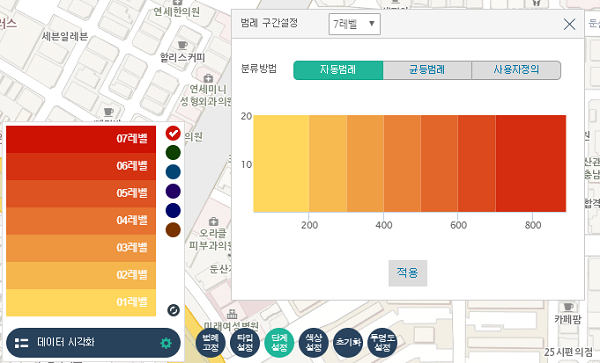Choose the purple color scheme

pyautogui.click(x=173, y=191)
